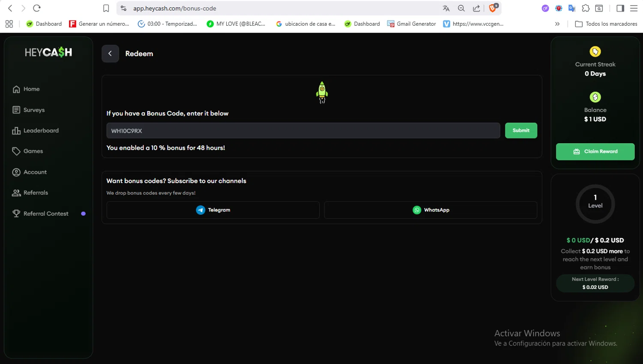Open Referral Contest in the sidebar
Image resolution: width=643 pixels, height=364 pixels.
coord(48,214)
